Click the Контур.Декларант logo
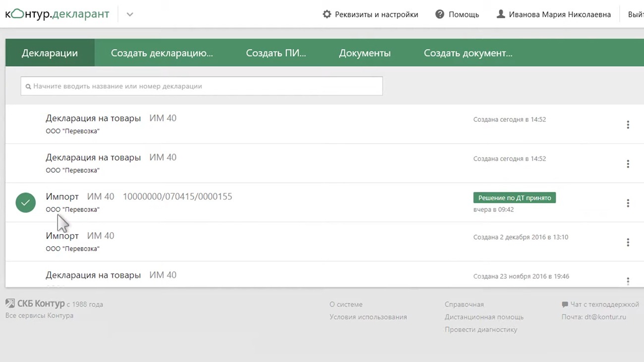644x362 pixels. click(x=57, y=14)
